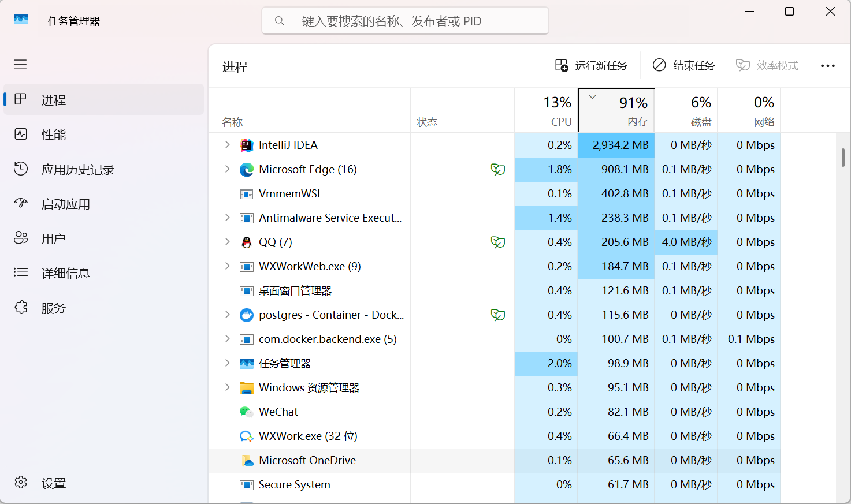
Task: Open the hamburger navigation menu
Action: tap(20, 64)
